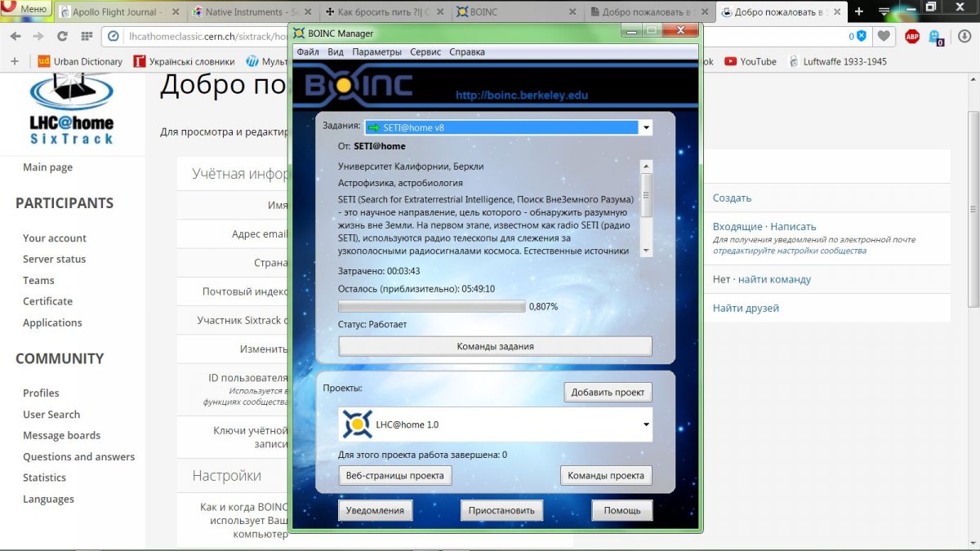Image resolution: width=980 pixels, height=551 pixels.
Task: Click the Добавить проект button
Action: pos(608,393)
